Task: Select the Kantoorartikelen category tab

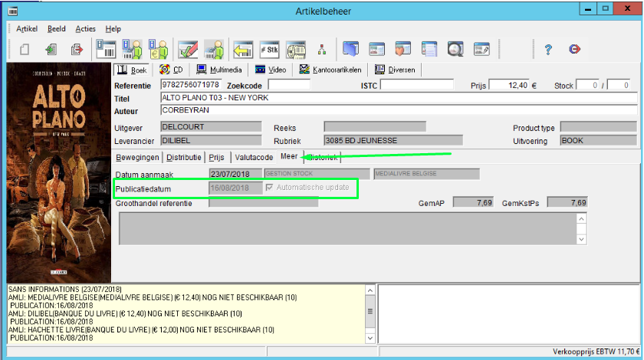Action: [330, 70]
